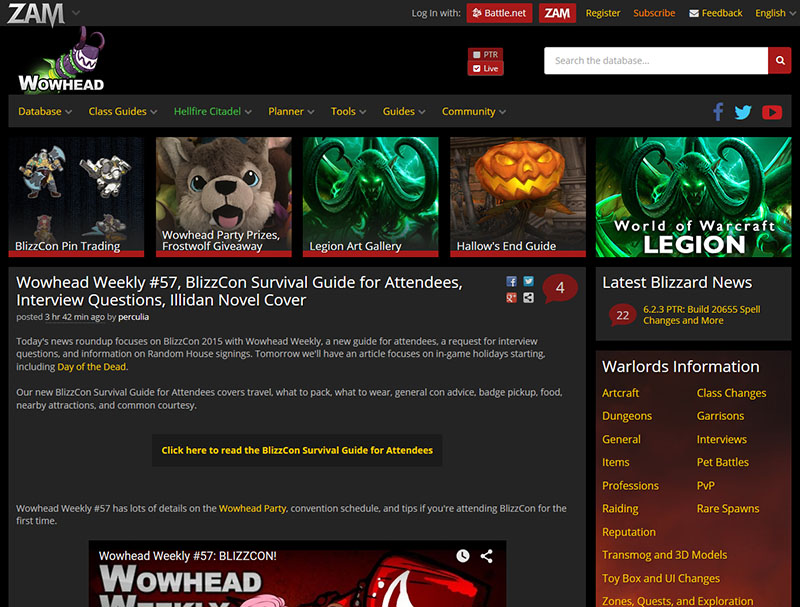Screen dimensions: 800x607
Task: Share the article on Twitter
Action: tap(528, 281)
